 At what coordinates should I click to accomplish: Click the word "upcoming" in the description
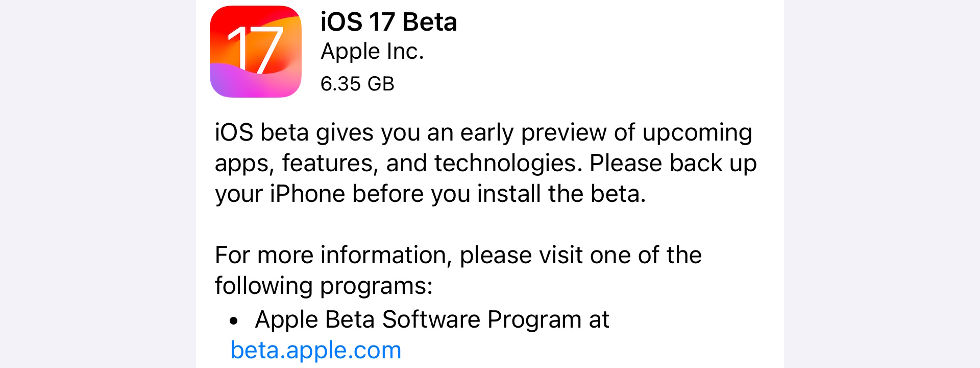point(697,132)
